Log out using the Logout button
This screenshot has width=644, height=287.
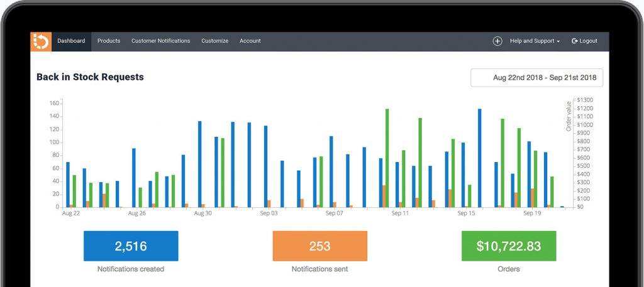(584, 41)
